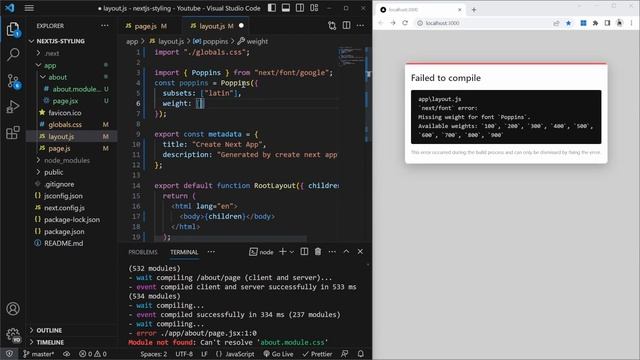Open notifications bell in status bar
Viewport: 640px width, 360px height.
pyautogui.click(x=360, y=354)
